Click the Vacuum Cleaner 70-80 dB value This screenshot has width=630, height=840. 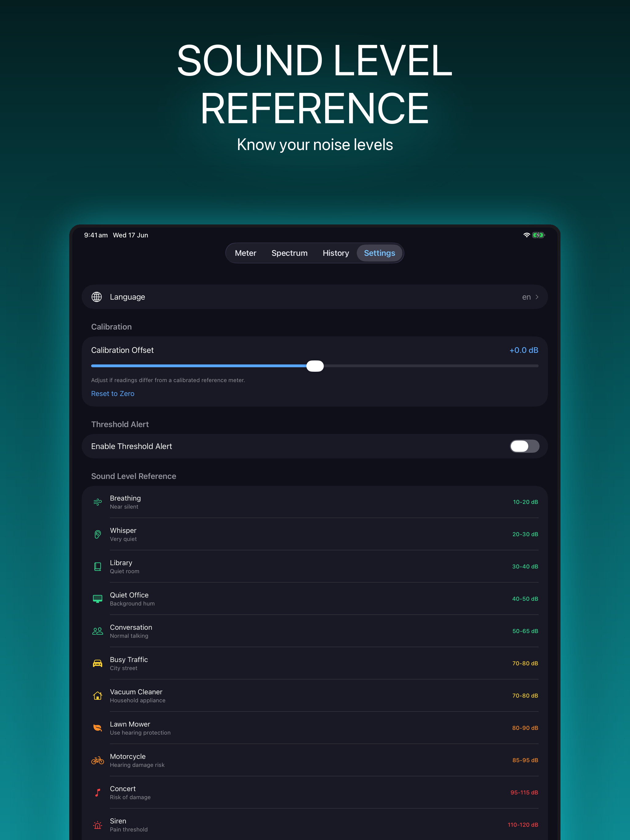click(525, 696)
